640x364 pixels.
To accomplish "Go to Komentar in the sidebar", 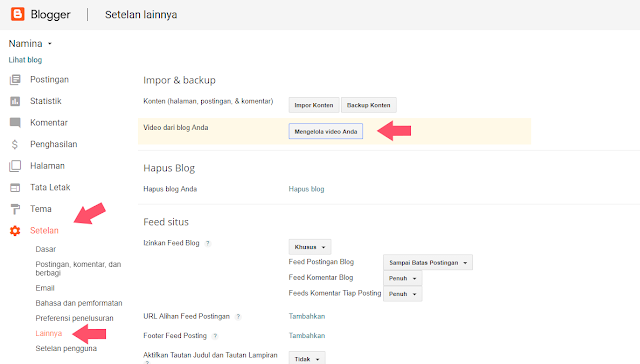I will (x=49, y=123).
